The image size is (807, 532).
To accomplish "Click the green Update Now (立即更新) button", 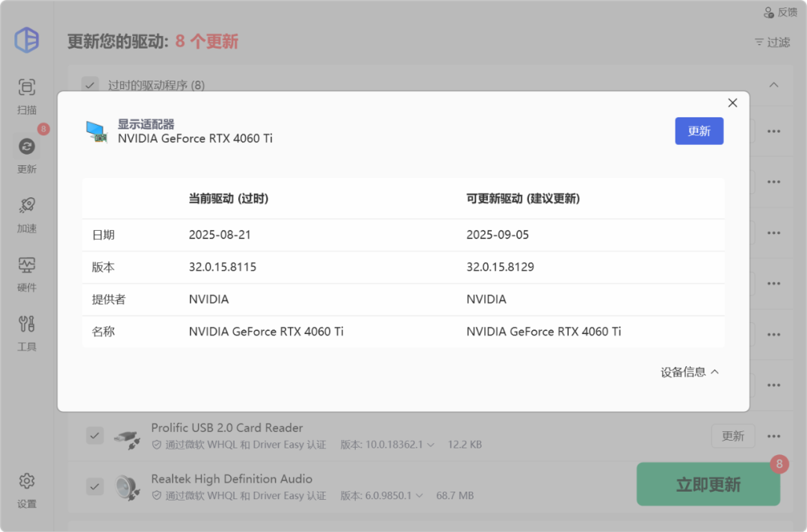I will coord(708,484).
